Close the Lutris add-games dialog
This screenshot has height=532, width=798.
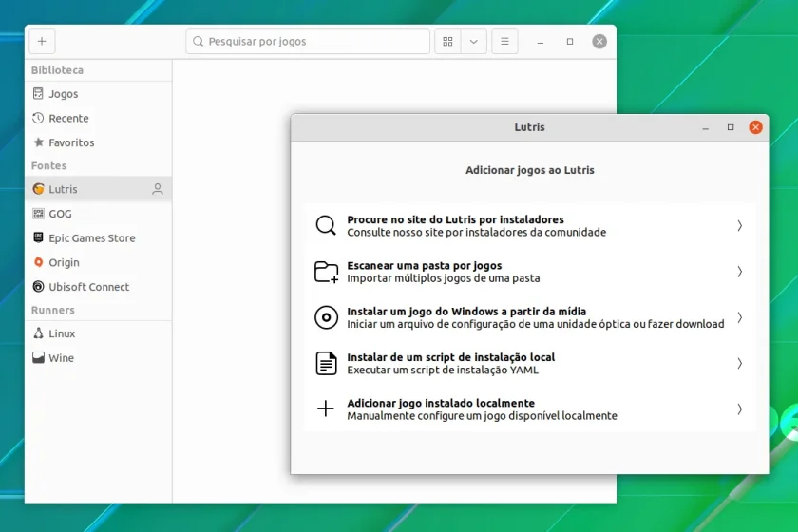pyautogui.click(x=755, y=127)
